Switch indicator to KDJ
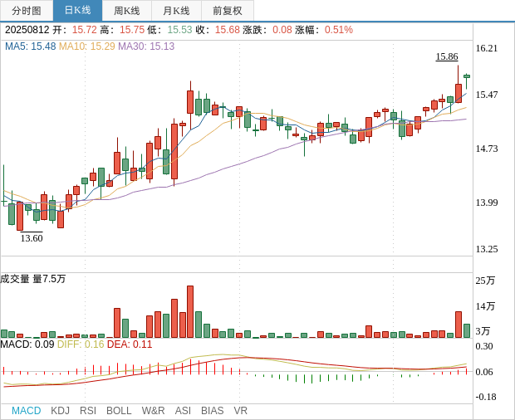 tap(60, 411)
